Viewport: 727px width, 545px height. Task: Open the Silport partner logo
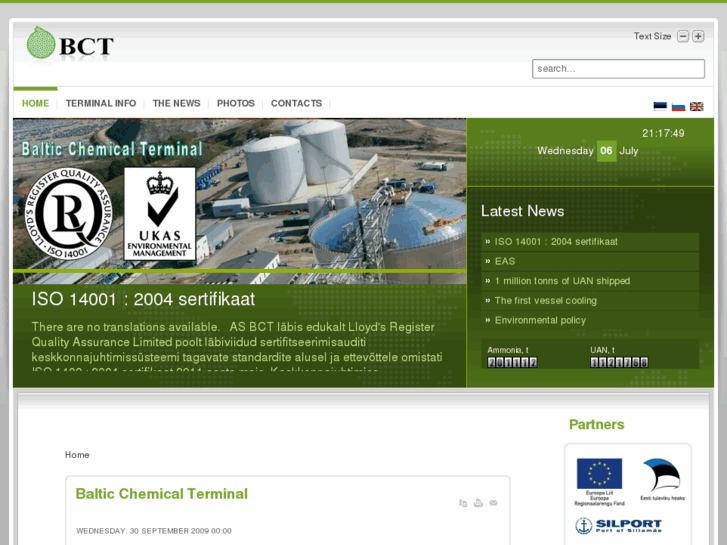pyautogui.click(x=619, y=526)
